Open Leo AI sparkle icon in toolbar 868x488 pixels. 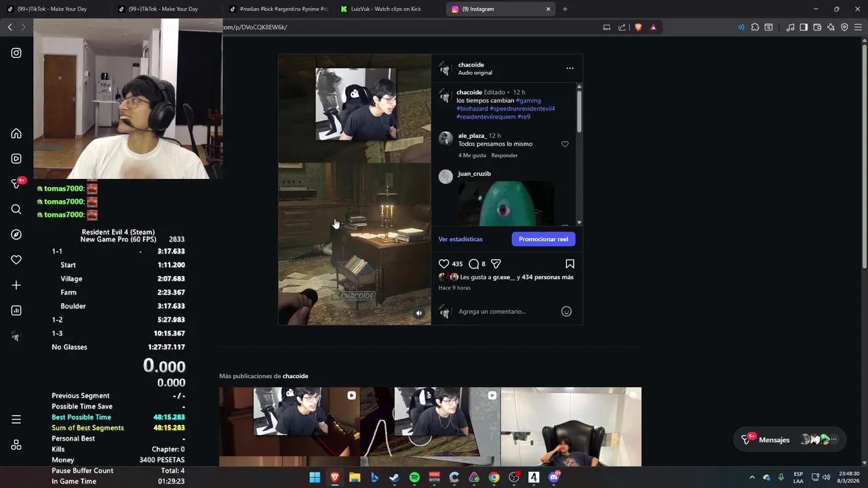pos(831,27)
